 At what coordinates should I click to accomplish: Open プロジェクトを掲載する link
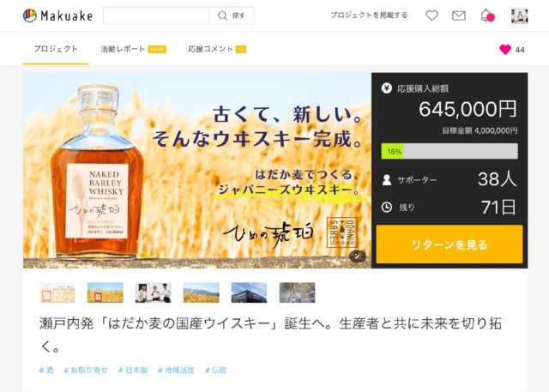click(369, 15)
